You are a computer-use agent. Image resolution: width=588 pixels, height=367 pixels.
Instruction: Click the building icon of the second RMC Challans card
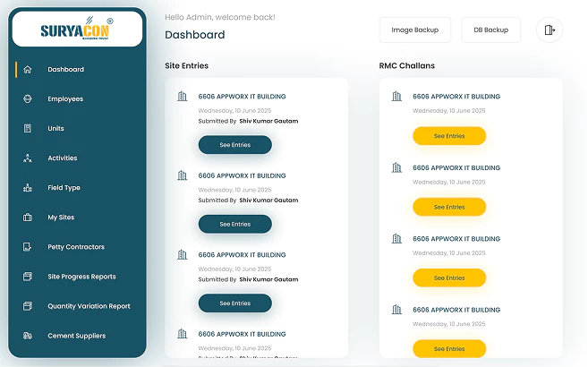click(396, 167)
